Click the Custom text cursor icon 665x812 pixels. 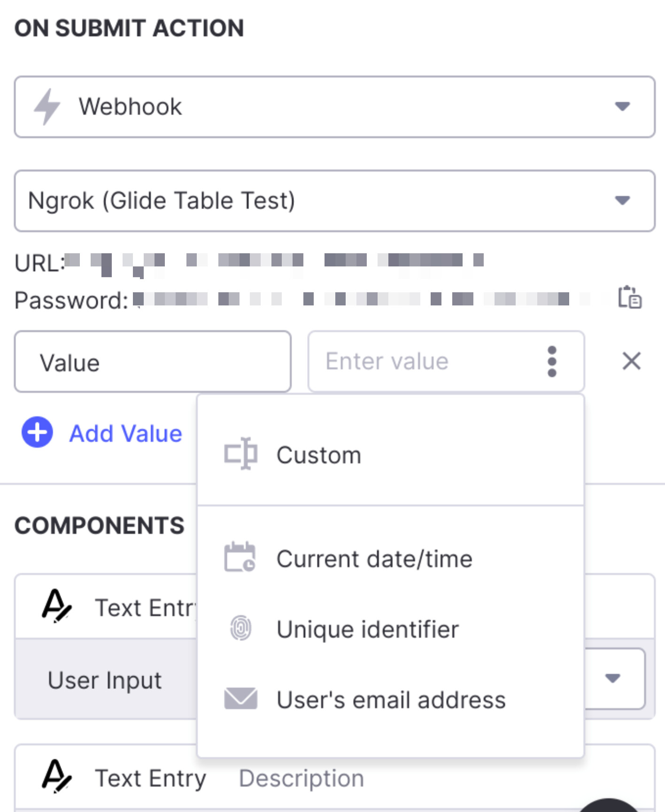[x=240, y=454]
